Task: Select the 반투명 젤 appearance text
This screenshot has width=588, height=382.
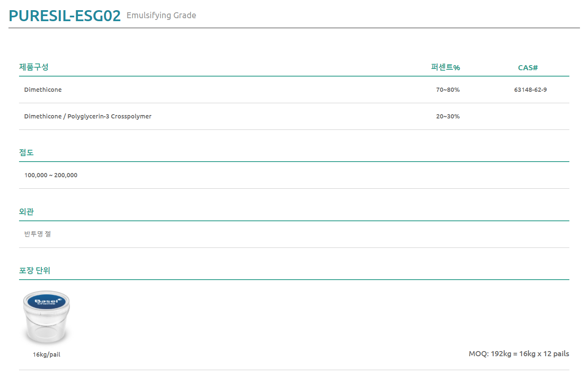Action: [x=38, y=234]
